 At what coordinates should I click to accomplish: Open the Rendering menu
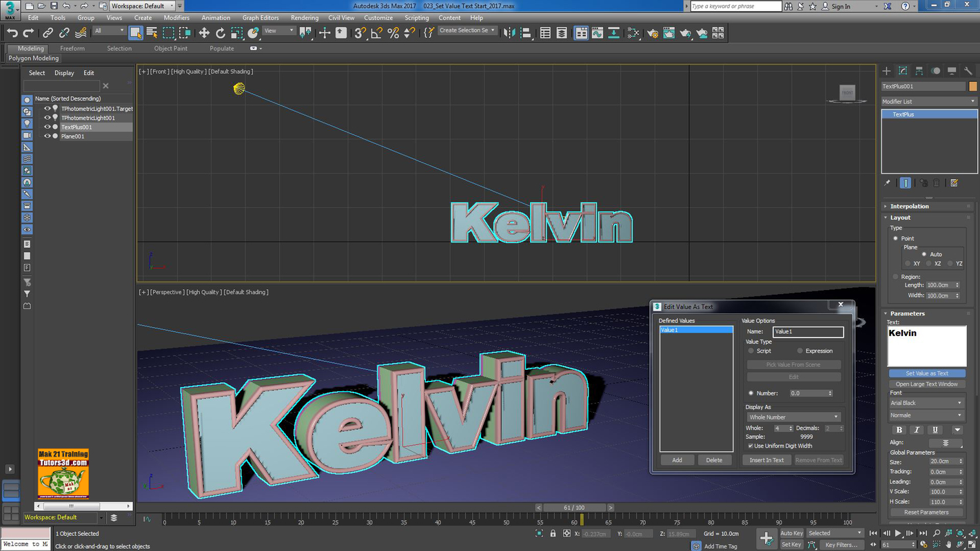click(x=304, y=18)
